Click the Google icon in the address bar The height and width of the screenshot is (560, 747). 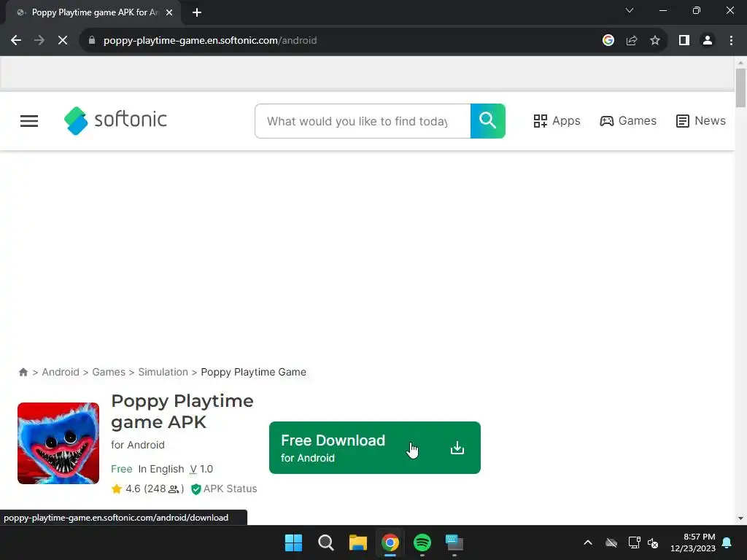coord(608,41)
